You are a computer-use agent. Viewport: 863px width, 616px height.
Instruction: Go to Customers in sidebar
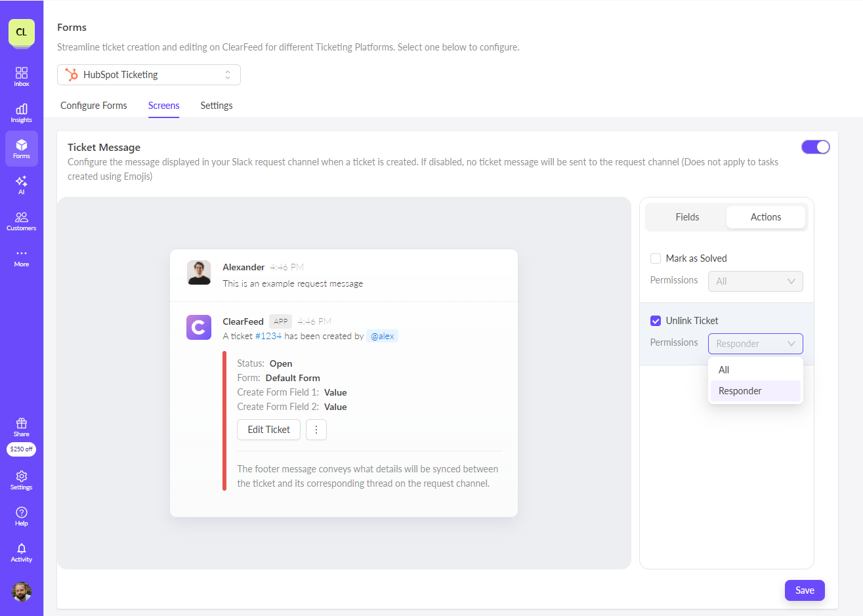22,220
